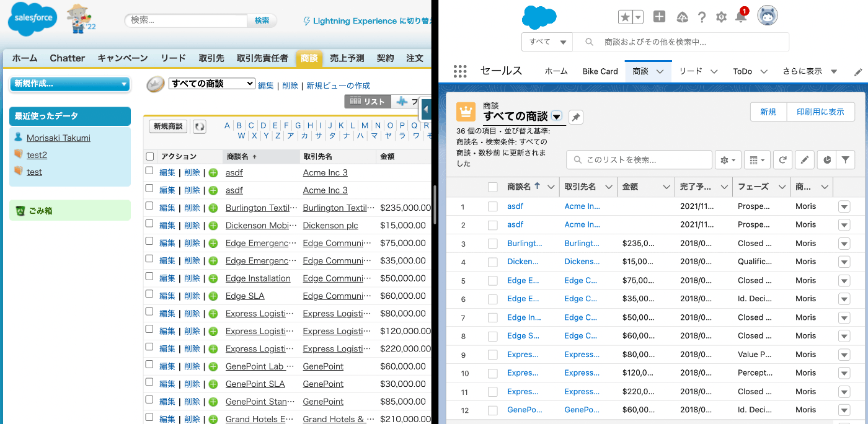Switch to the Chatter tab in Classic

pos(67,58)
